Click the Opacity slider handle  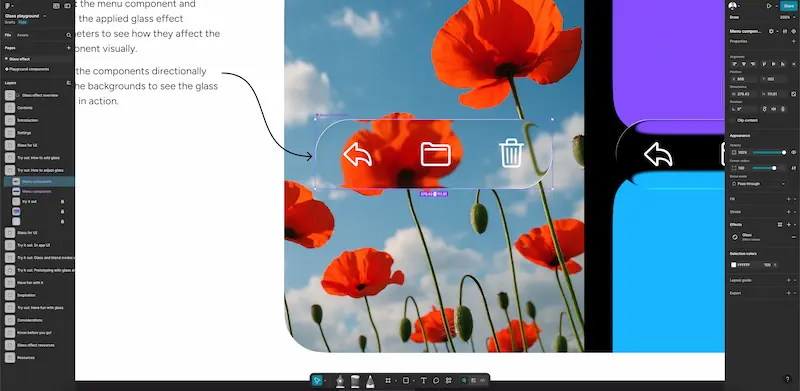784,152
